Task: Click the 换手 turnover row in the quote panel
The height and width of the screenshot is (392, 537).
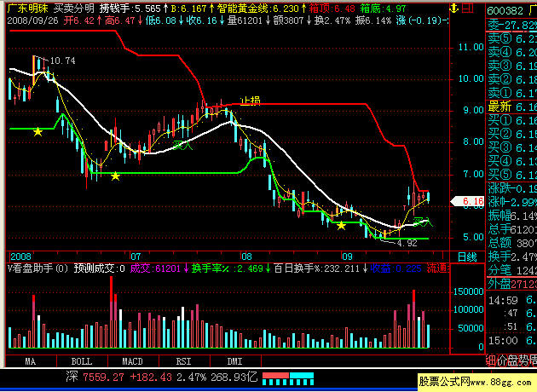Action: click(511, 257)
